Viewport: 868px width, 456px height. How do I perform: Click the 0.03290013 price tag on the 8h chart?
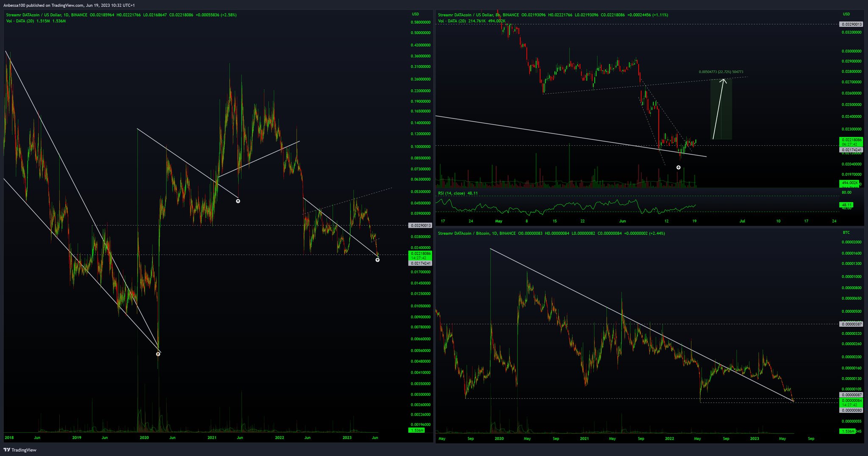[x=851, y=25]
